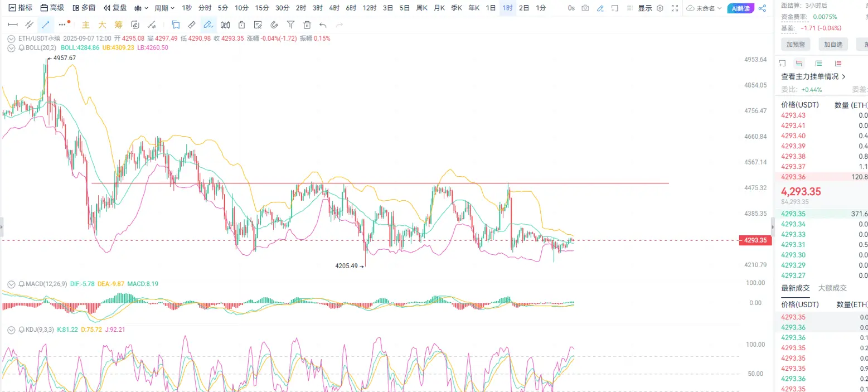868x392 pixels.
Task: Open the chart type candlestick dropdown
Action: coord(141,8)
